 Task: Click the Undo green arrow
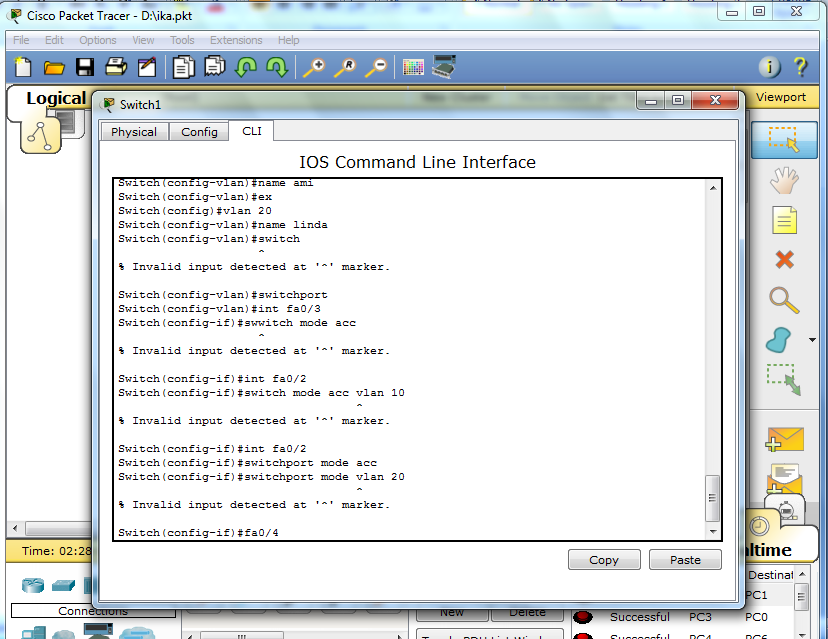(246, 68)
